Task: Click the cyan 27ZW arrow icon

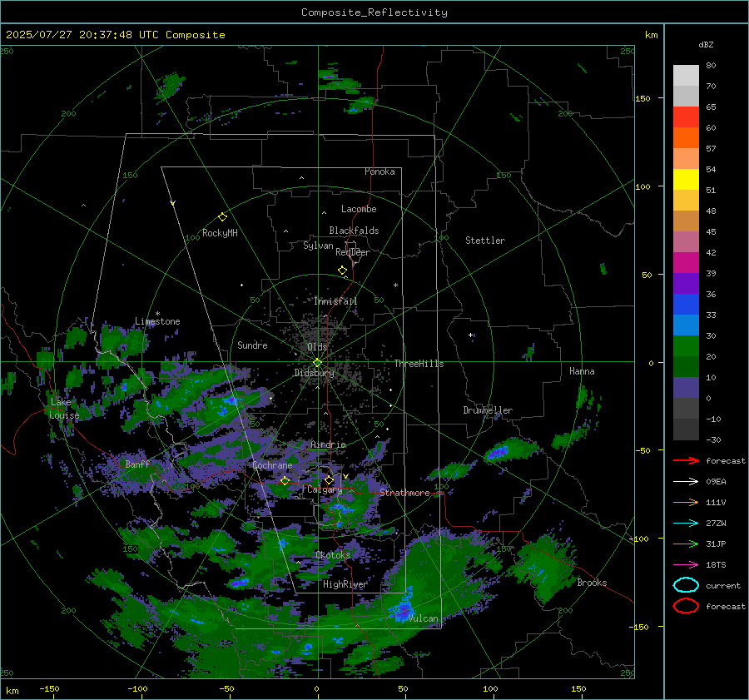Action: (686, 524)
